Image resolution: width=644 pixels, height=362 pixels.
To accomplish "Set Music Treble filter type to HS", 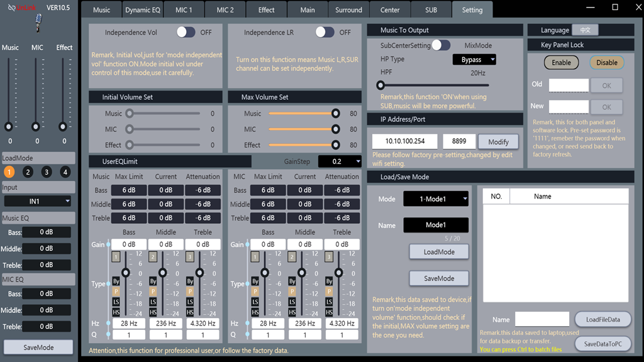I will click(x=190, y=313).
